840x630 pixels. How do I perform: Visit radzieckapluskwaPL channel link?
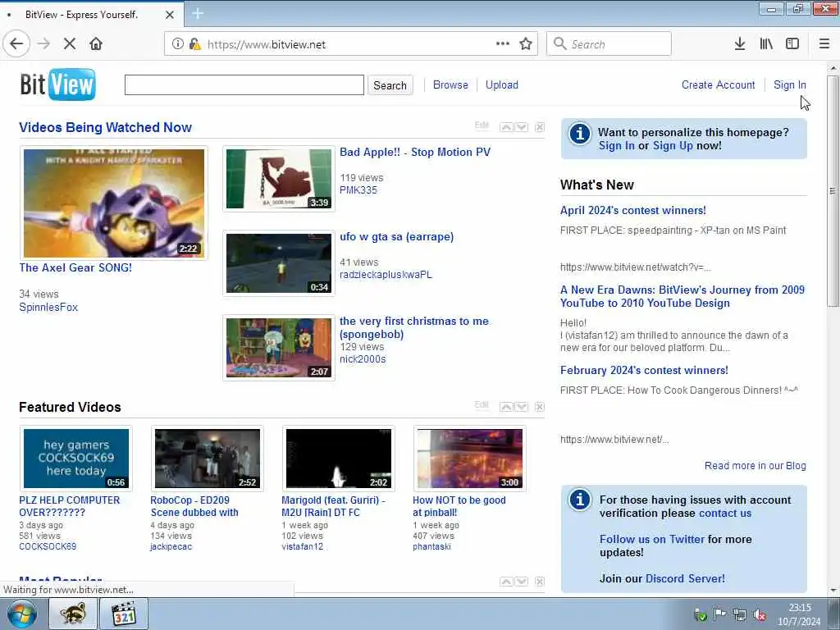386,275
